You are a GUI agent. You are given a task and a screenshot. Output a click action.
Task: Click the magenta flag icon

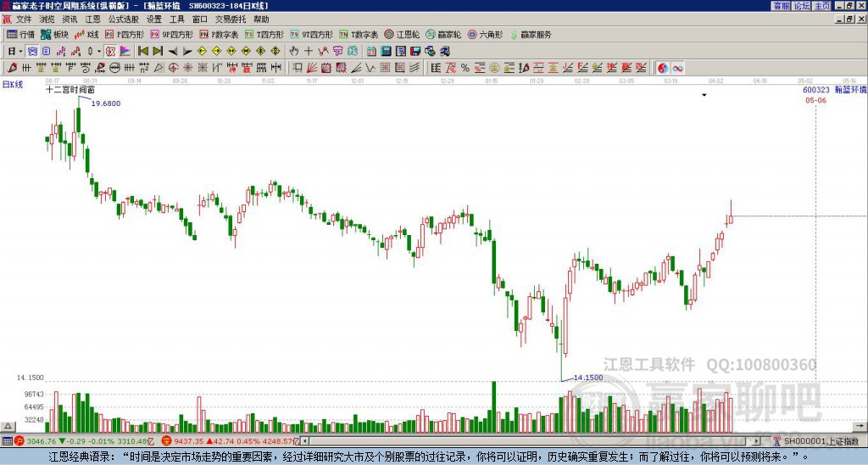point(125,52)
